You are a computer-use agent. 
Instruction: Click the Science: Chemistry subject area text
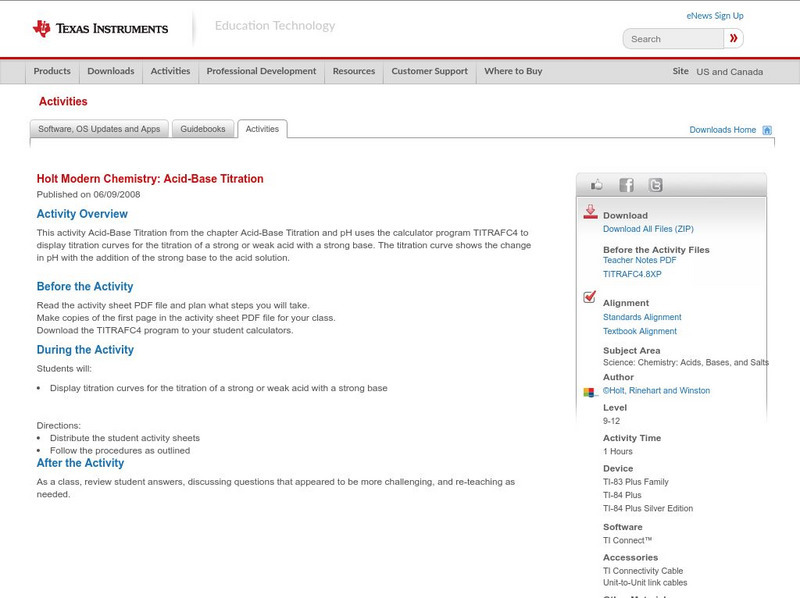[x=686, y=363]
